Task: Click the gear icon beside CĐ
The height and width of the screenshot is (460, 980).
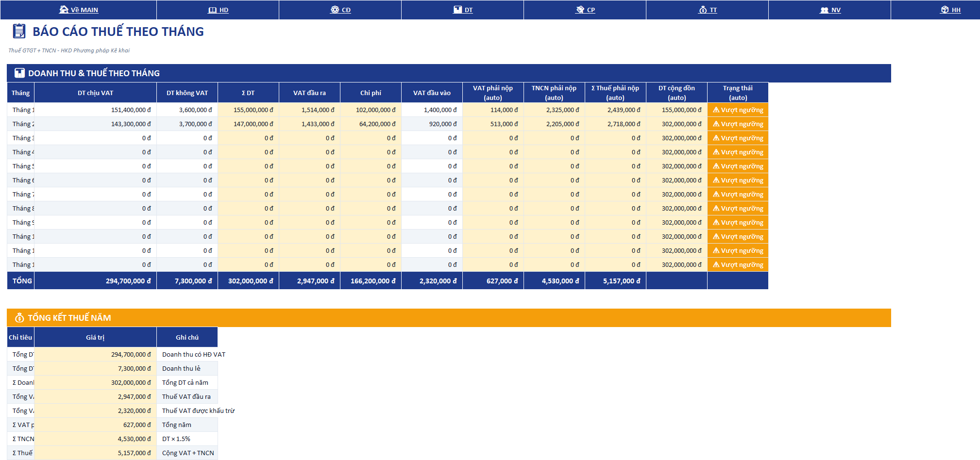Action: click(335, 9)
